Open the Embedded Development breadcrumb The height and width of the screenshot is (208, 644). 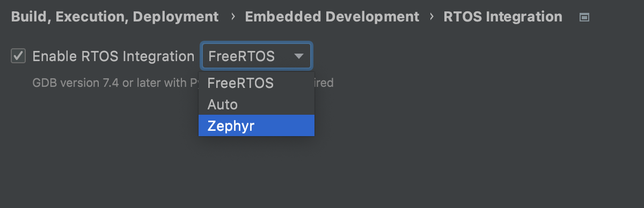pos(332,17)
